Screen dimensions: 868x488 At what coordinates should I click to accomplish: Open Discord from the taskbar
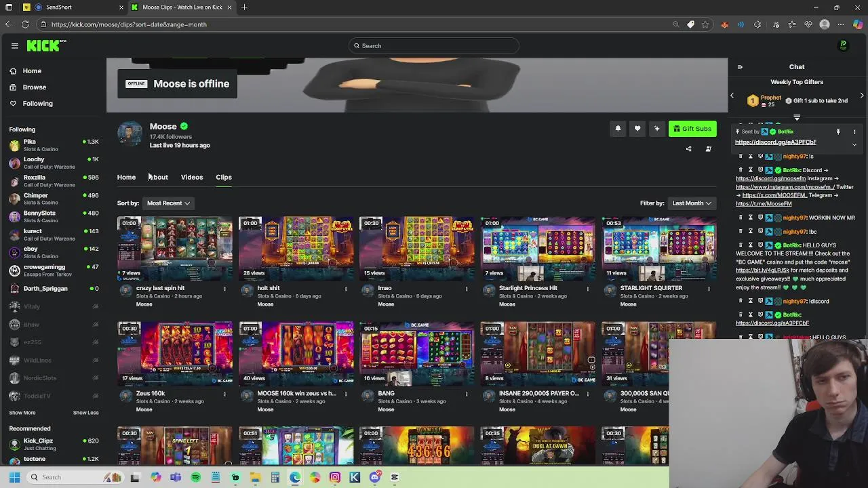pyautogui.click(x=375, y=477)
